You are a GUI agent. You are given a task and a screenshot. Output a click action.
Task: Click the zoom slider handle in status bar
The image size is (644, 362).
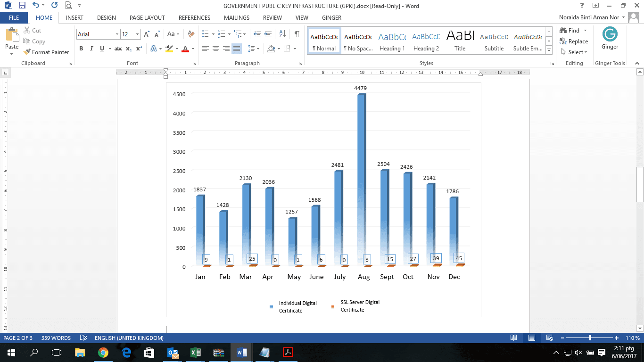[x=590, y=338]
